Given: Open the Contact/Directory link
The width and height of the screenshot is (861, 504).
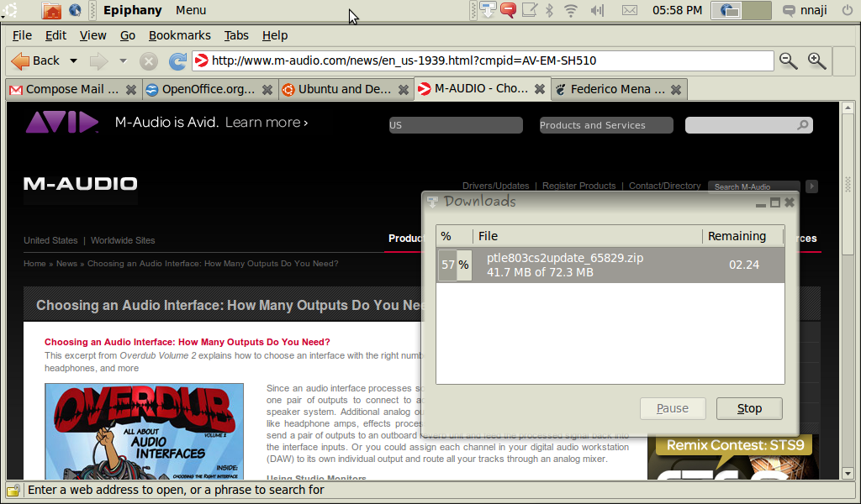Looking at the screenshot, I should [664, 186].
